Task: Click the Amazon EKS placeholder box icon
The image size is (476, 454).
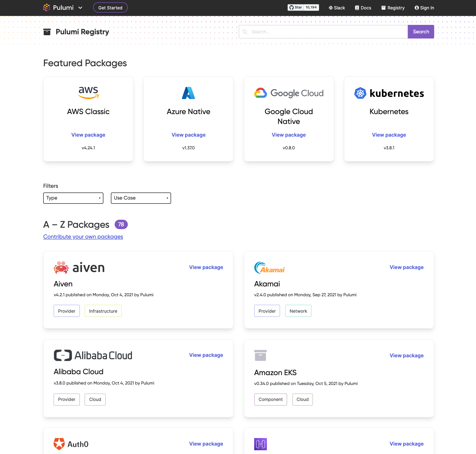Action: pyautogui.click(x=260, y=355)
